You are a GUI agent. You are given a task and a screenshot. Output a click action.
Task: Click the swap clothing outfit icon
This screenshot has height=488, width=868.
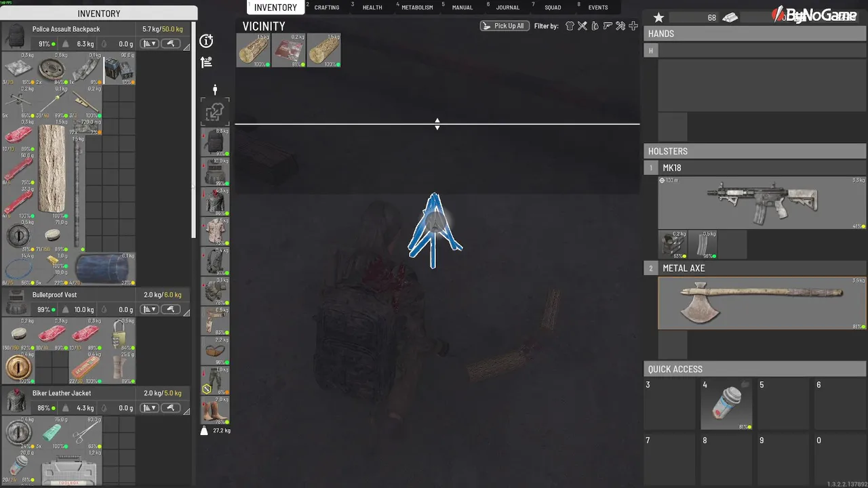tap(215, 113)
